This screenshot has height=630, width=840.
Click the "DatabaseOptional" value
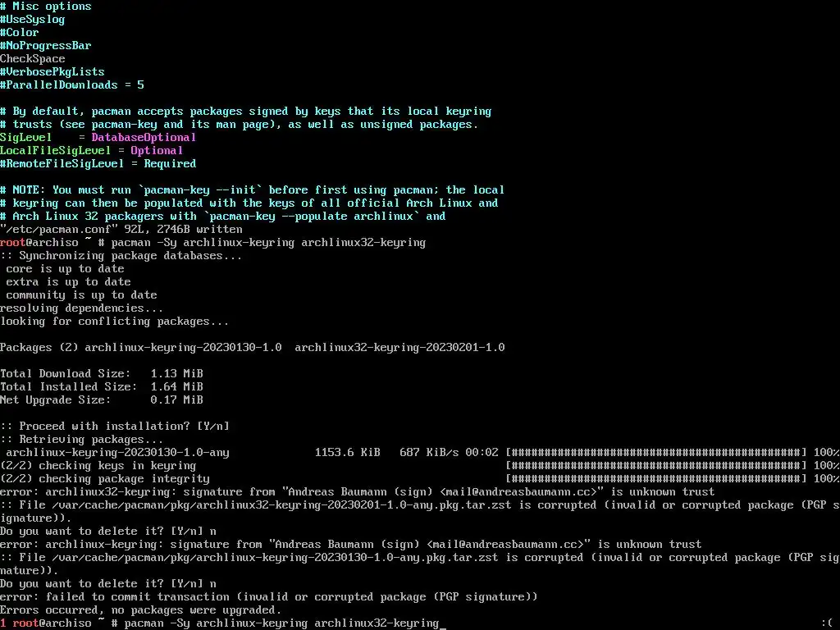tap(144, 138)
